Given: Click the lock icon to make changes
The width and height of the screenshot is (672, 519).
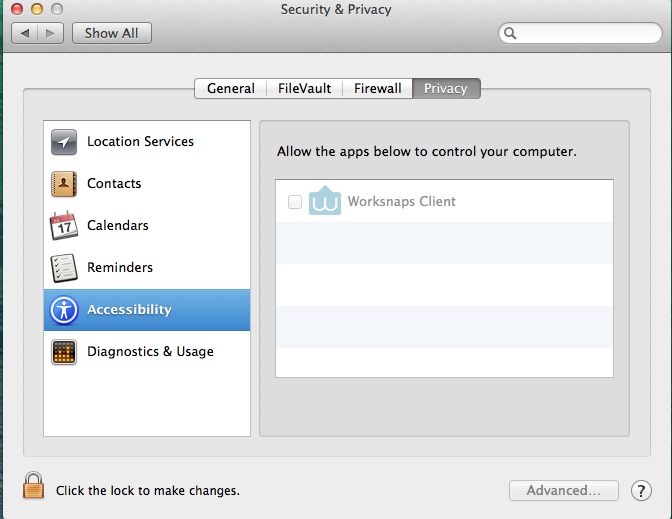Looking at the screenshot, I should click(34, 487).
